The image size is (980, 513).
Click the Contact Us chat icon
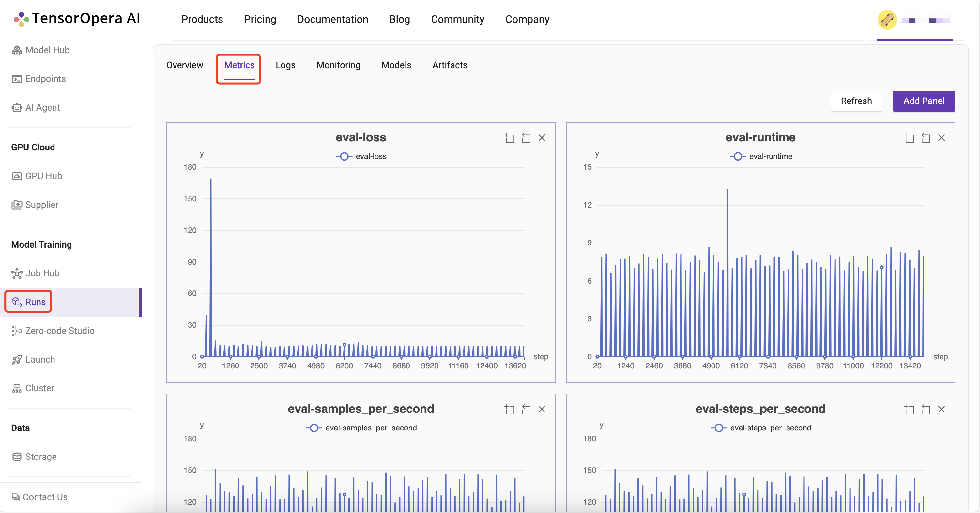tap(16, 497)
